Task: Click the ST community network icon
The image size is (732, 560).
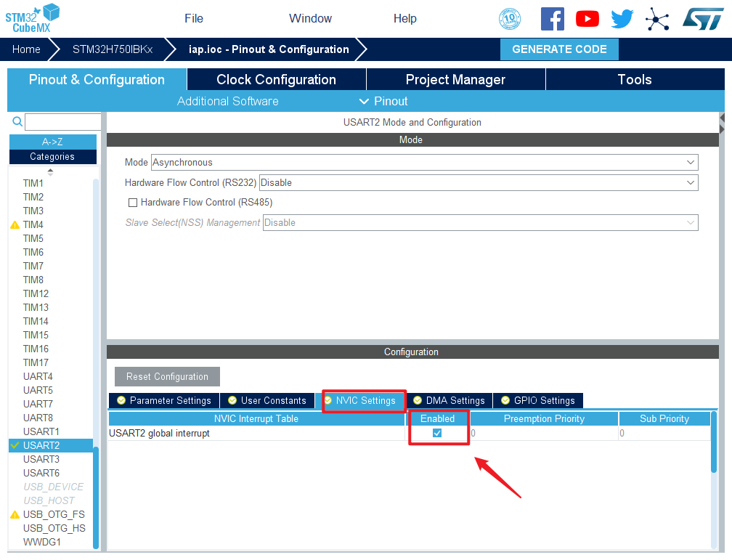Action: 657,19
